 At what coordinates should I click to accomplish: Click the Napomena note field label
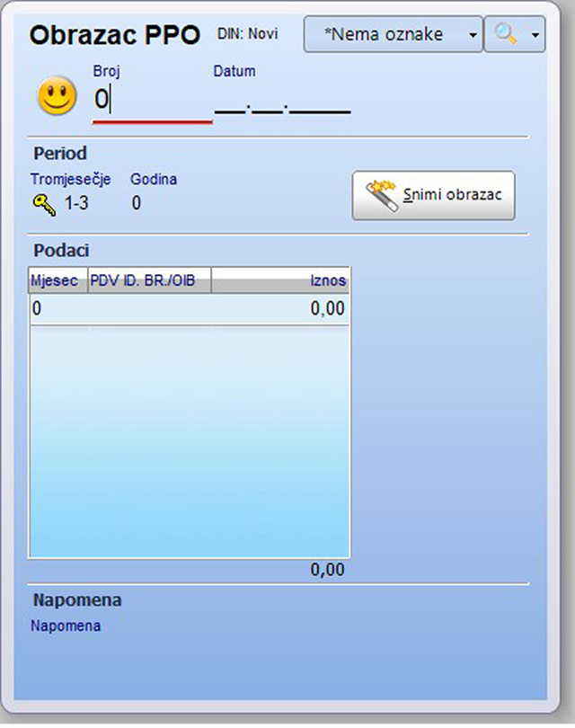coord(66,626)
